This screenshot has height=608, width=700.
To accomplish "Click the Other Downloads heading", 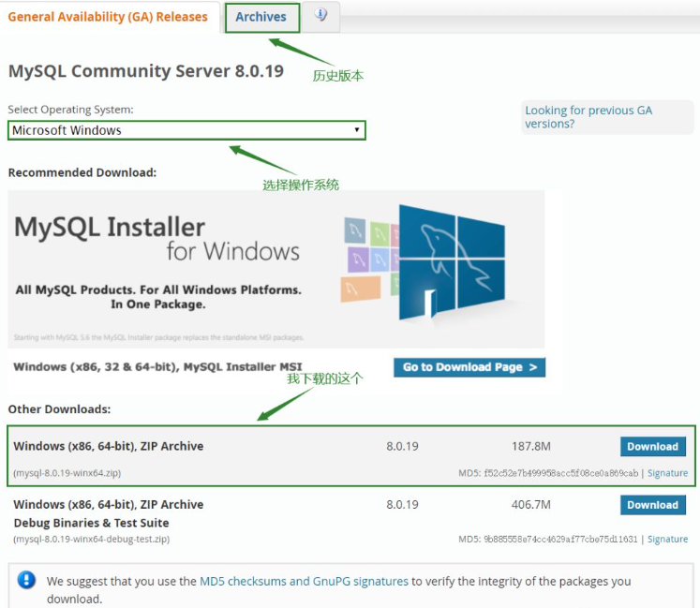I will (x=59, y=409).
